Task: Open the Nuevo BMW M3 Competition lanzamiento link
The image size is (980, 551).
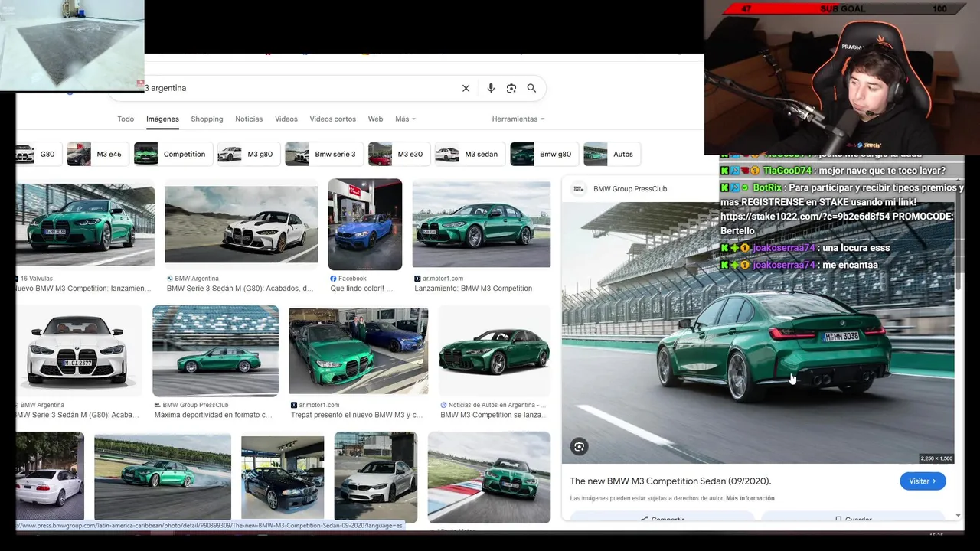Action: (x=83, y=289)
